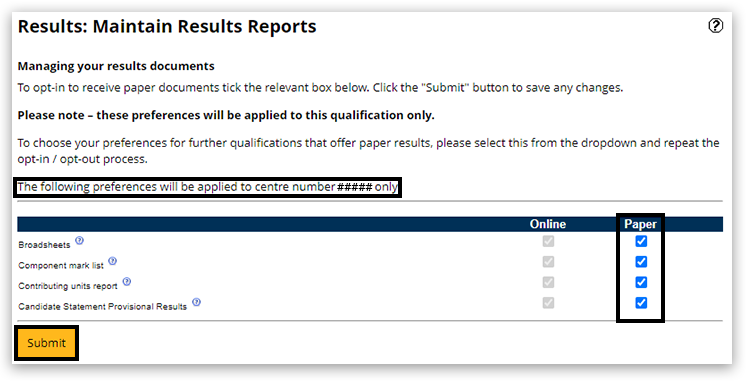750x382 pixels.
Task: Select the Component mark list label
Action: point(61,265)
